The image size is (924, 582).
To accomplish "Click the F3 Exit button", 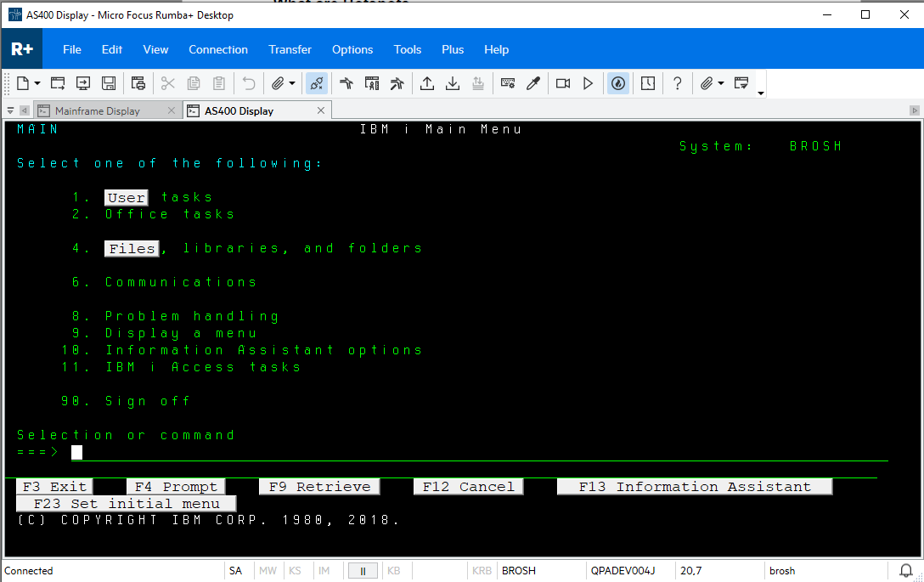I will 54,487.
